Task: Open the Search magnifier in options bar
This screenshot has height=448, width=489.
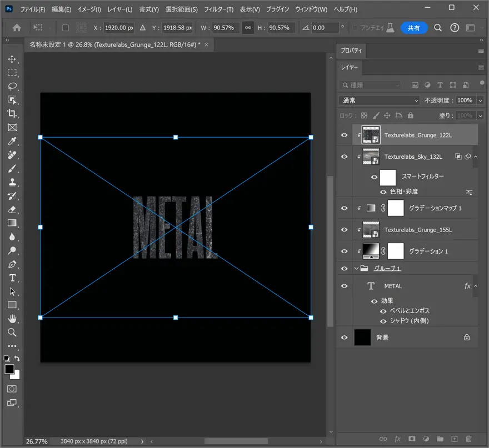Action: point(438,28)
